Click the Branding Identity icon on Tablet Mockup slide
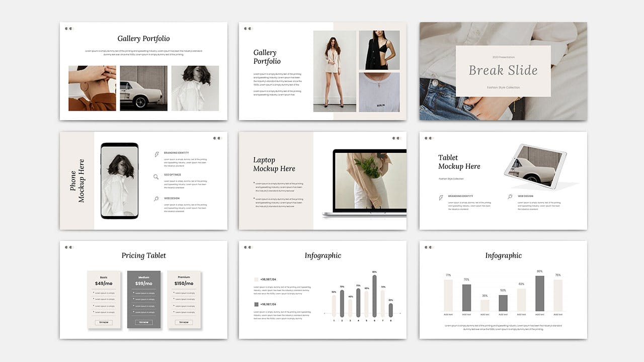Screen dimensions: 644x362 pyautogui.click(x=441, y=198)
